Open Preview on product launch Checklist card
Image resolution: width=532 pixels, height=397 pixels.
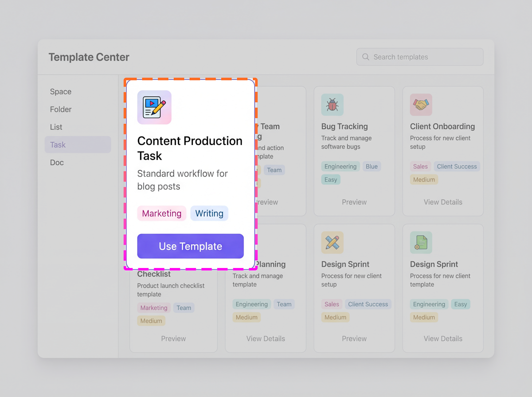click(x=173, y=339)
